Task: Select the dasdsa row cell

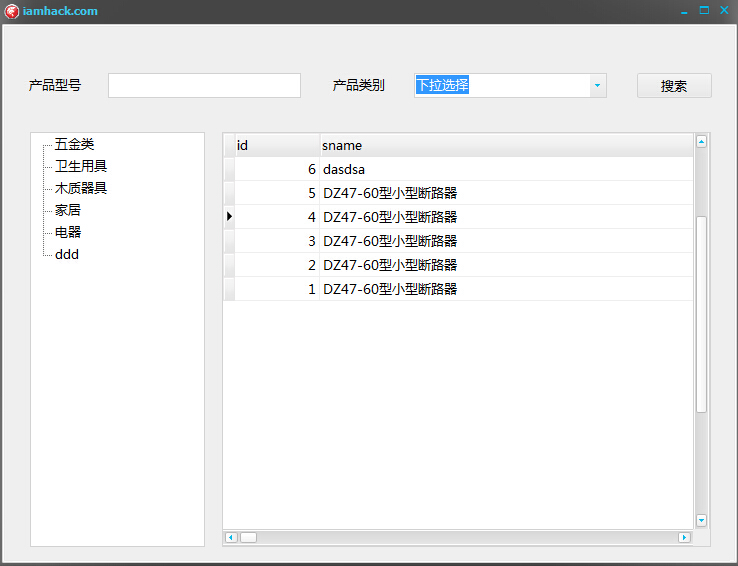Action: pyautogui.click(x=506, y=169)
